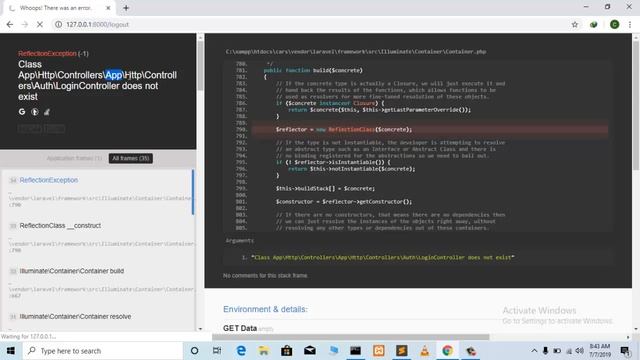Search the error on Stack Overflow
The width and height of the screenshot is (640, 360).
point(47,112)
